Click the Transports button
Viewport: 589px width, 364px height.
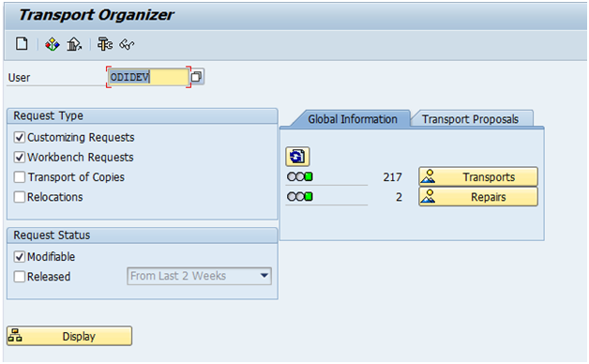(x=478, y=176)
